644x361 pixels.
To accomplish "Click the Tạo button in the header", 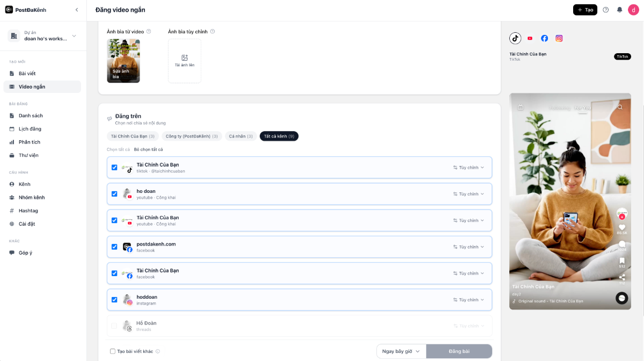I will point(585,10).
